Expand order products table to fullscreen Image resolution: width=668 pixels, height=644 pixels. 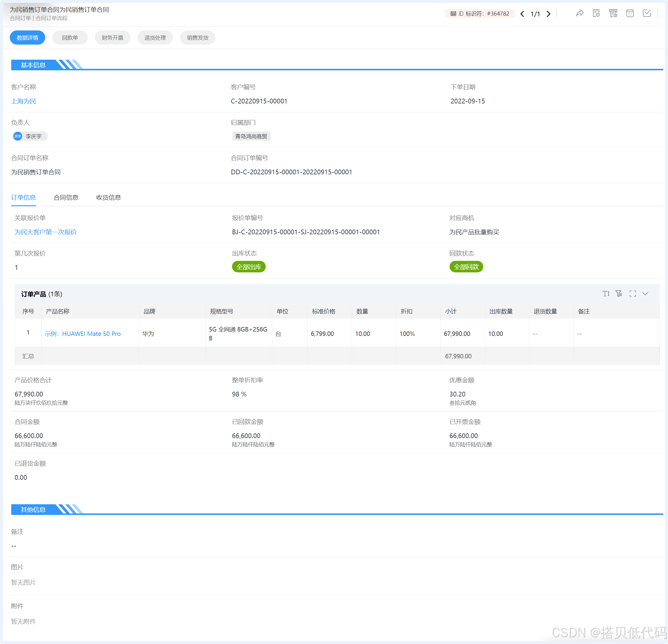pyautogui.click(x=633, y=294)
